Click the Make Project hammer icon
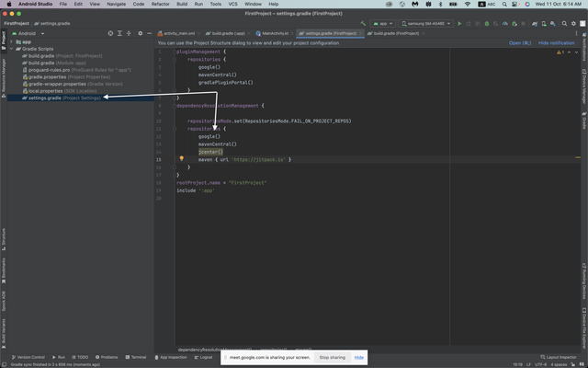 click(364, 23)
